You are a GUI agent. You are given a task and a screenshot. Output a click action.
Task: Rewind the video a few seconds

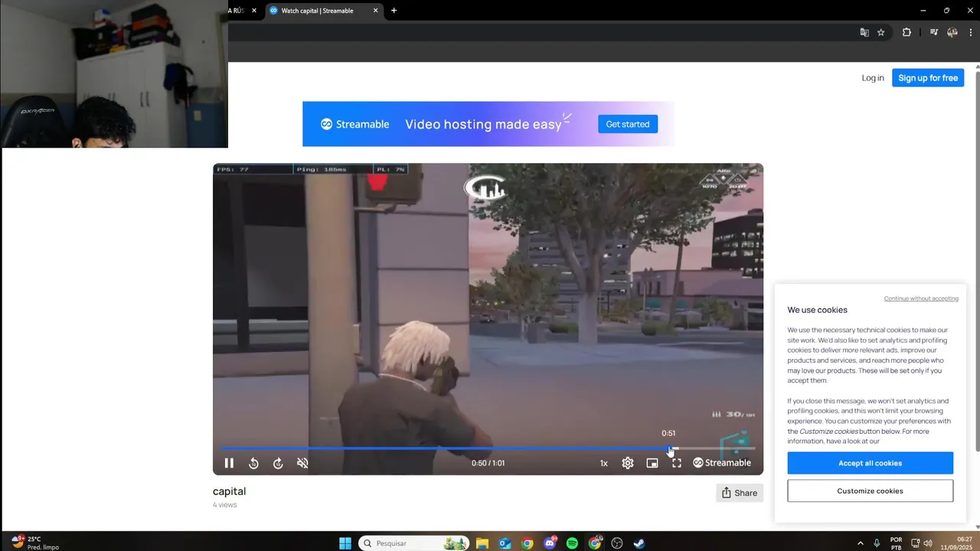point(253,463)
